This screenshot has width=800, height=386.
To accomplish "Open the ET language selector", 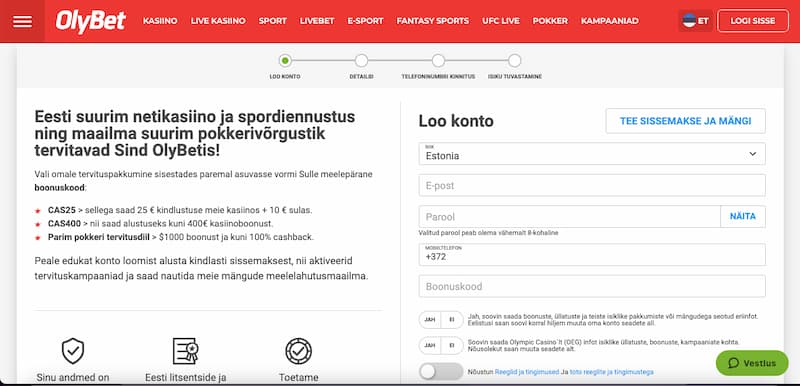I will click(695, 21).
